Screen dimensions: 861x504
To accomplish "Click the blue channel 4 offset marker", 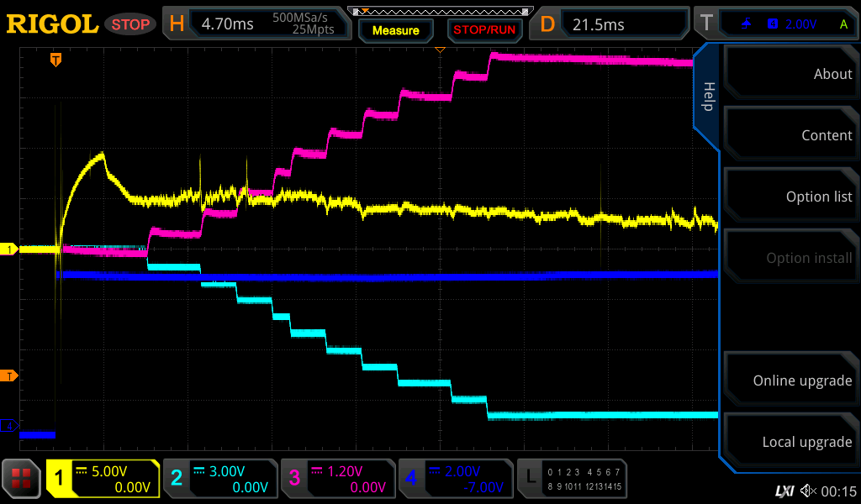I will coord(10,426).
